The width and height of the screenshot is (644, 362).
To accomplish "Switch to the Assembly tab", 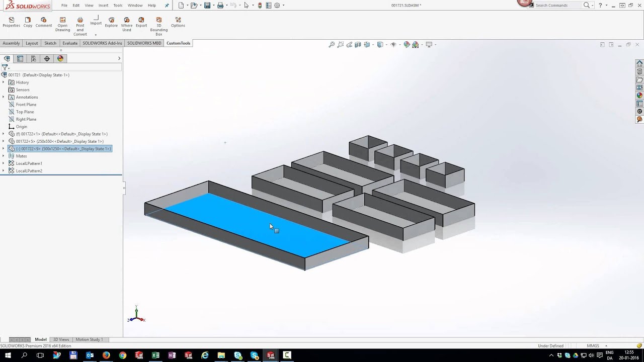I will 11,43.
